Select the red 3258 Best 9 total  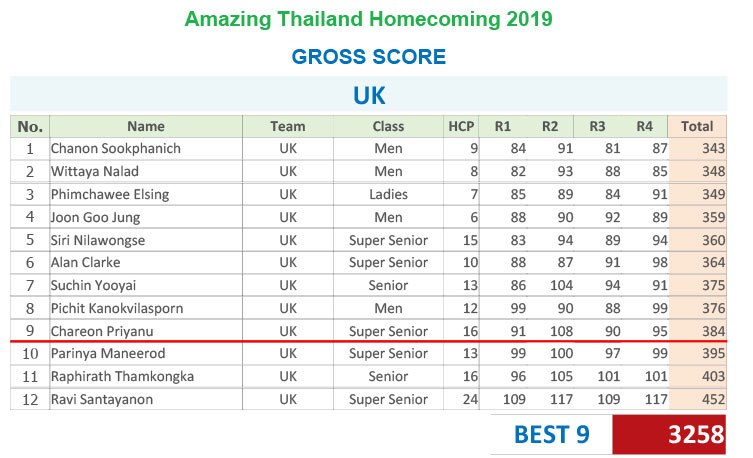[x=669, y=434]
